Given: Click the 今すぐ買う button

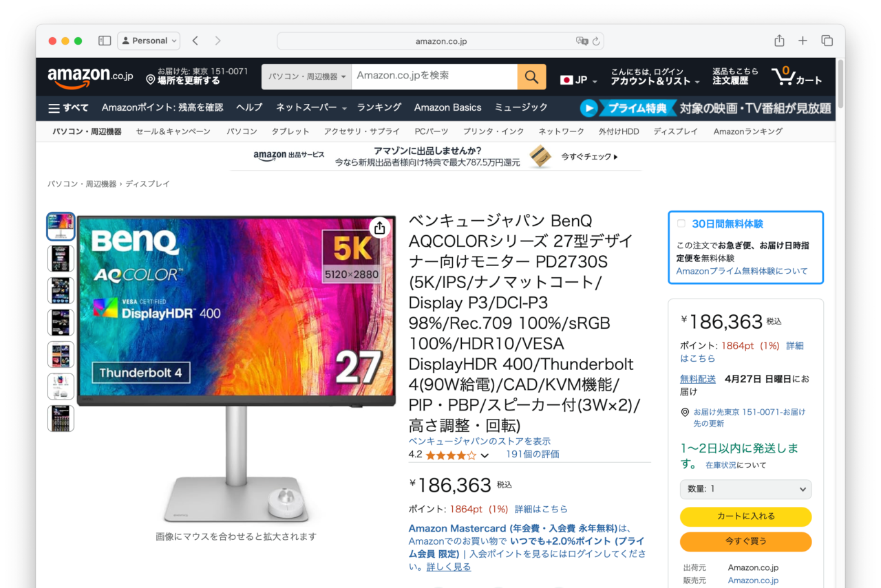Looking at the screenshot, I should 745,541.
